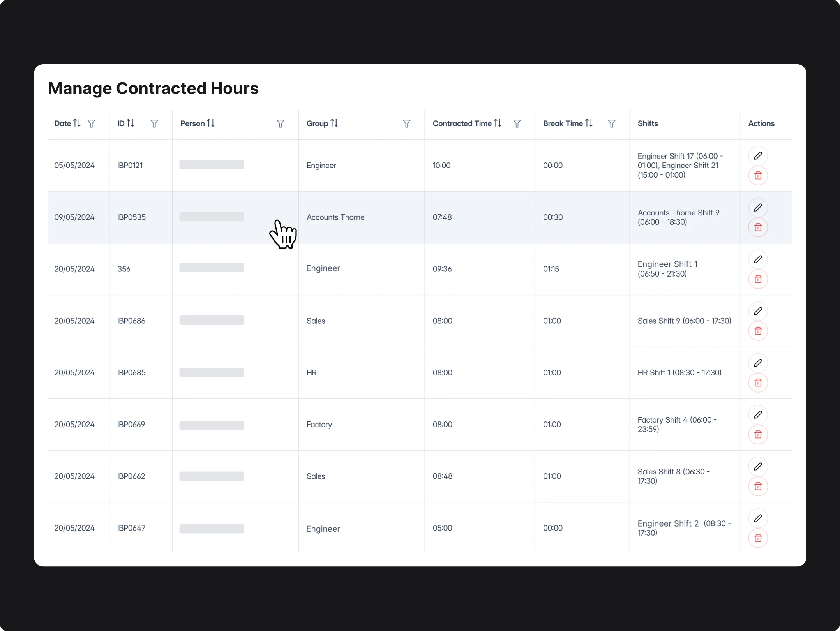Toggle sort order on the Date column
The height and width of the screenshot is (631, 840).
pos(77,123)
